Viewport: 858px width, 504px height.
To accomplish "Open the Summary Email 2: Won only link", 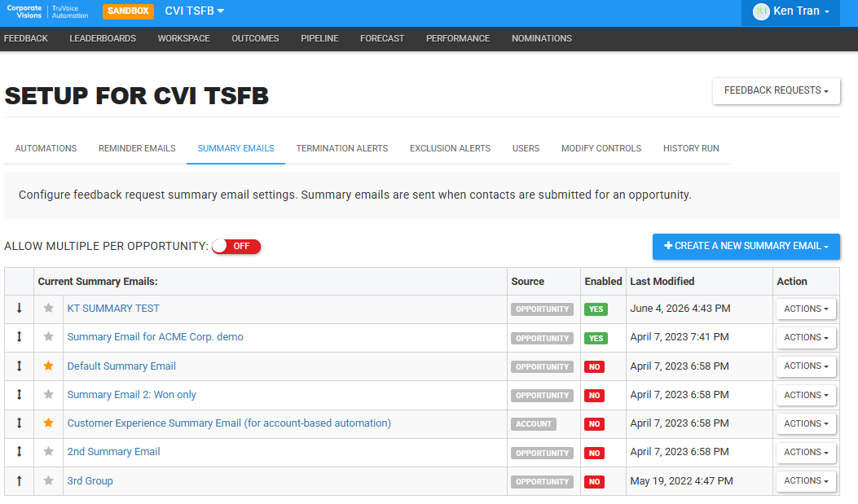I will click(x=131, y=395).
